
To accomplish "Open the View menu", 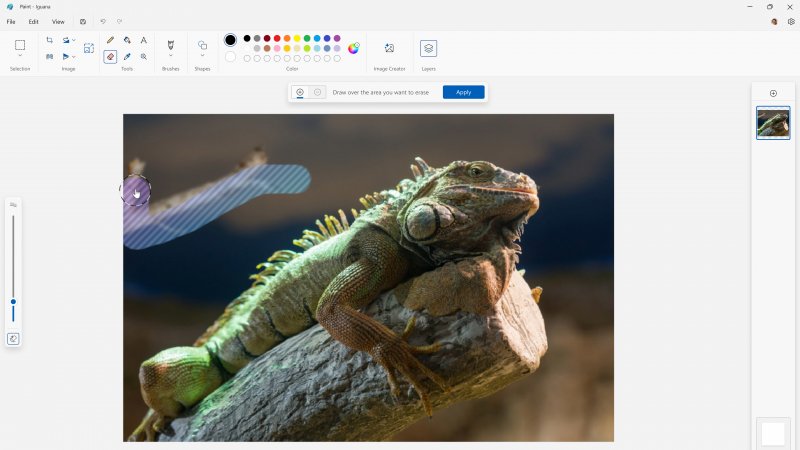I will 58,21.
